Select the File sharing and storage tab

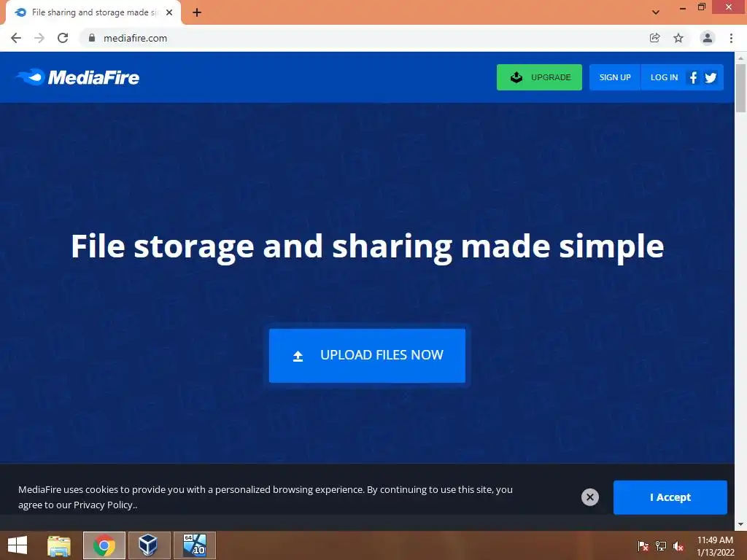pyautogui.click(x=93, y=12)
